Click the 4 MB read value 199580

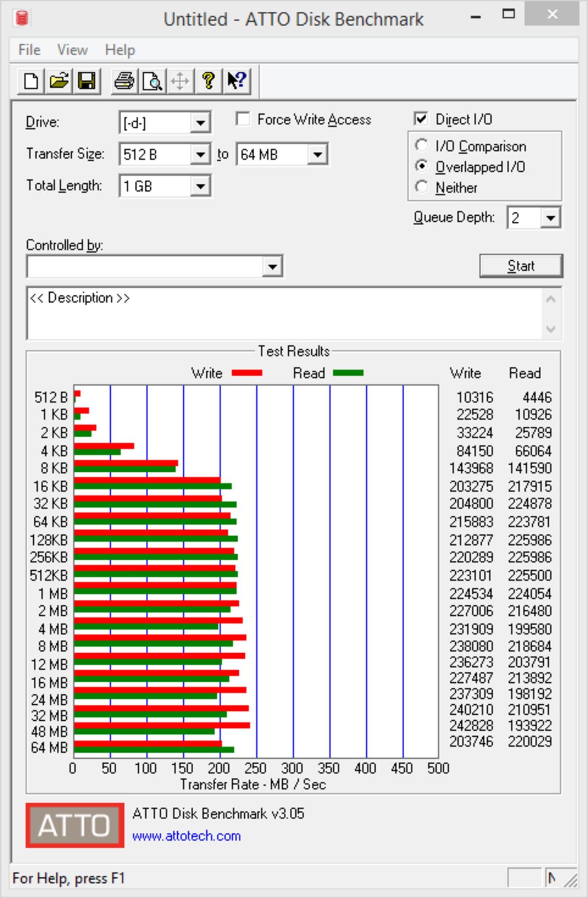(530, 629)
